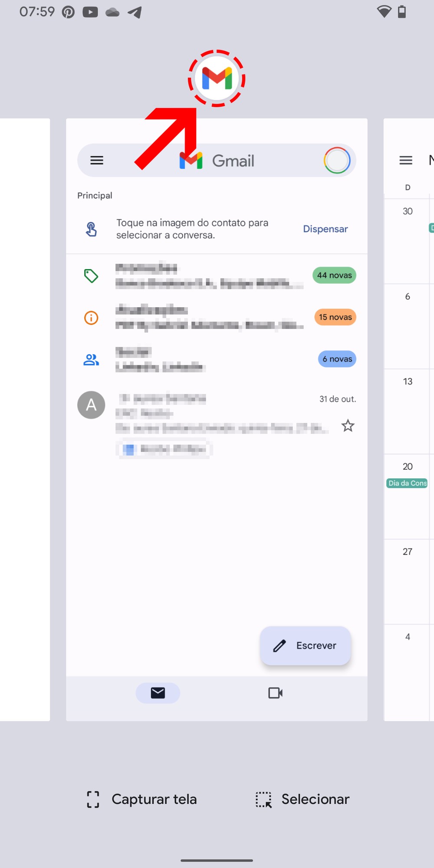Click the sender avatar letter A
The image size is (434, 868).
point(91,405)
